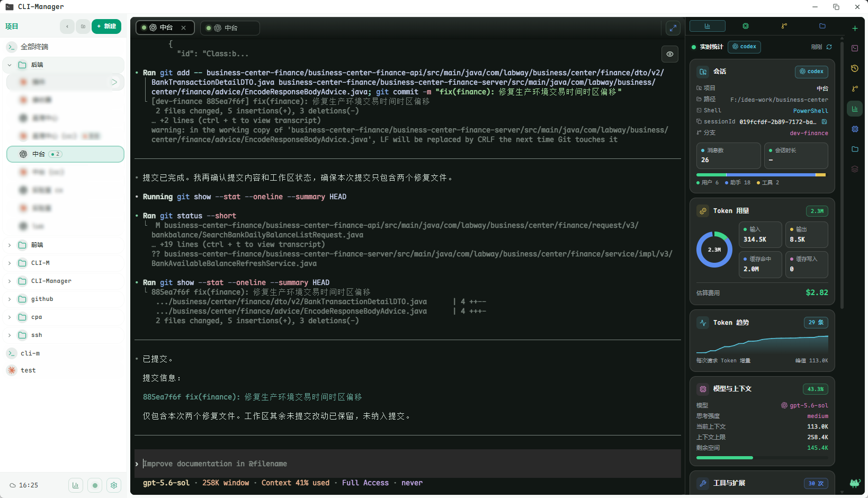Click the 新建 button
This screenshot has height=498, width=868.
pyautogui.click(x=106, y=26)
